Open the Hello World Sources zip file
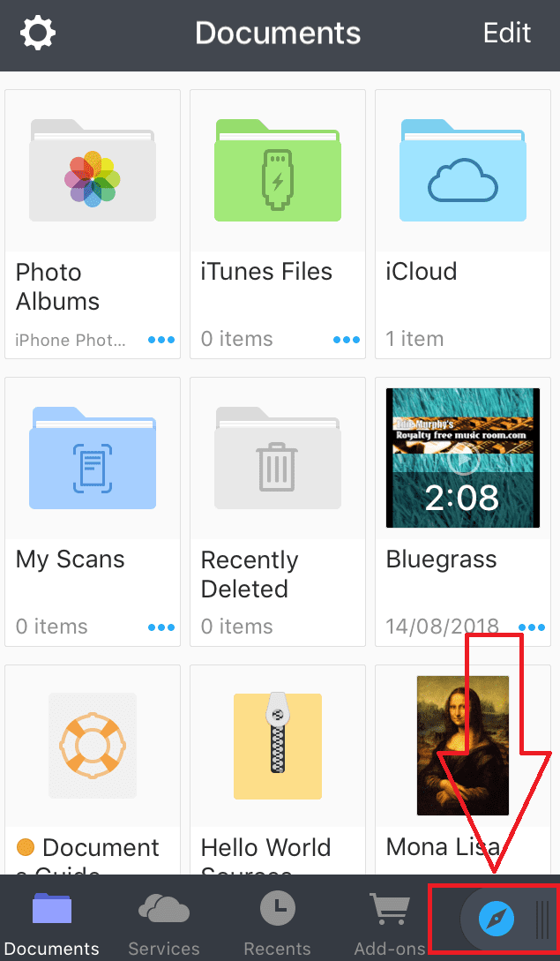 pos(278,747)
